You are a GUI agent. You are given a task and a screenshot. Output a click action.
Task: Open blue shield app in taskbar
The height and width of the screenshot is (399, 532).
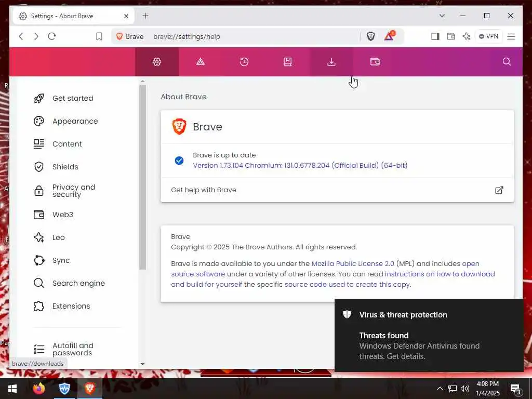(x=64, y=389)
